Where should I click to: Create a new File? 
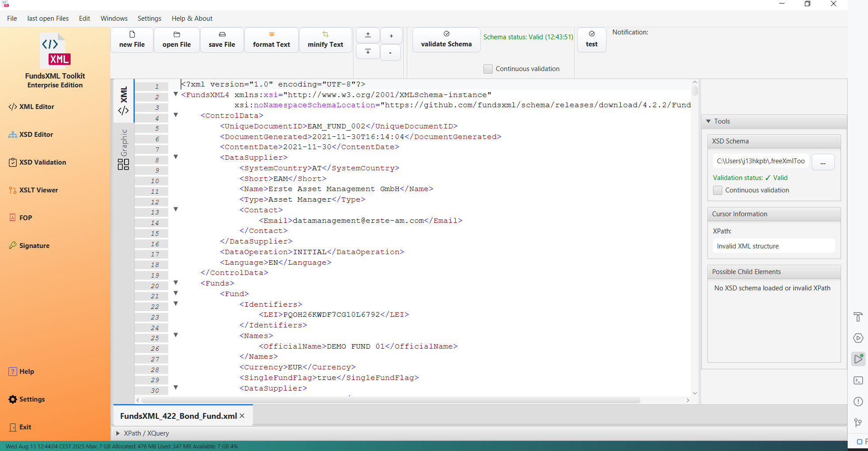132,40
